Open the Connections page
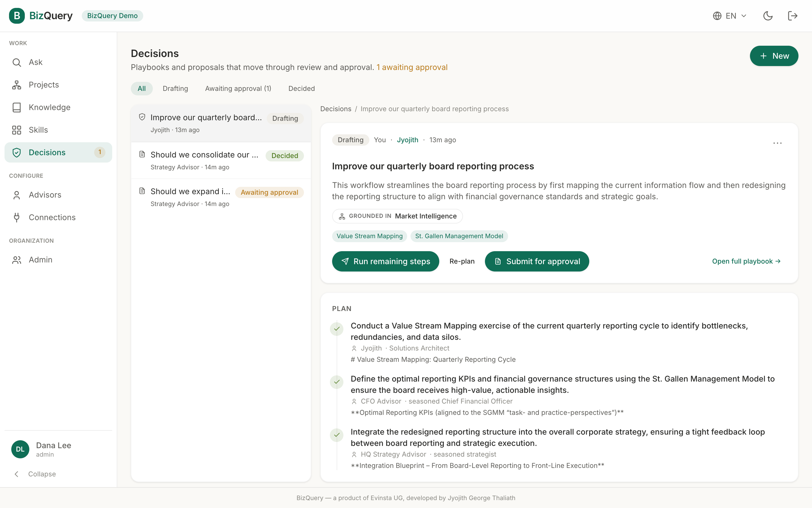Screen dimensions: 812x508 (x=58, y=217)
